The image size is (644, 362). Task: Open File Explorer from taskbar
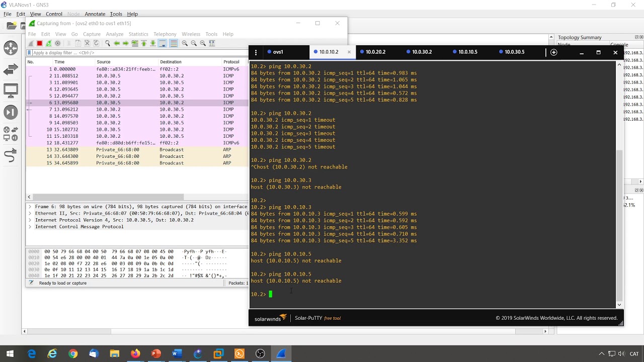[114, 354]
